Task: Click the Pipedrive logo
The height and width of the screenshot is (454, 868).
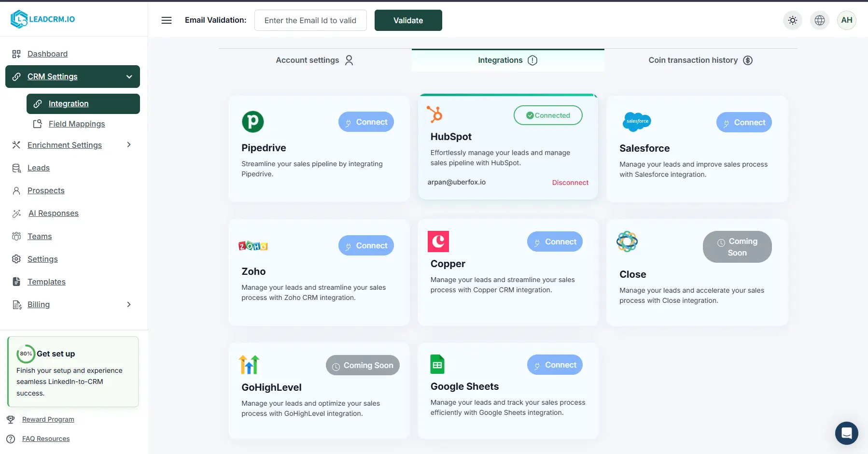Action: [253, 122]
